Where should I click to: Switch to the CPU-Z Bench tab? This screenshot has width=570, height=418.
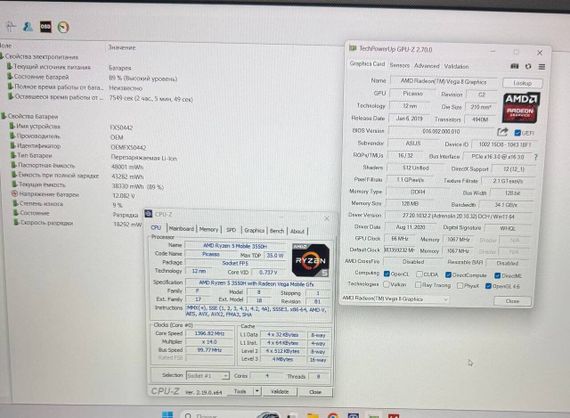click(x=277, y=230)
